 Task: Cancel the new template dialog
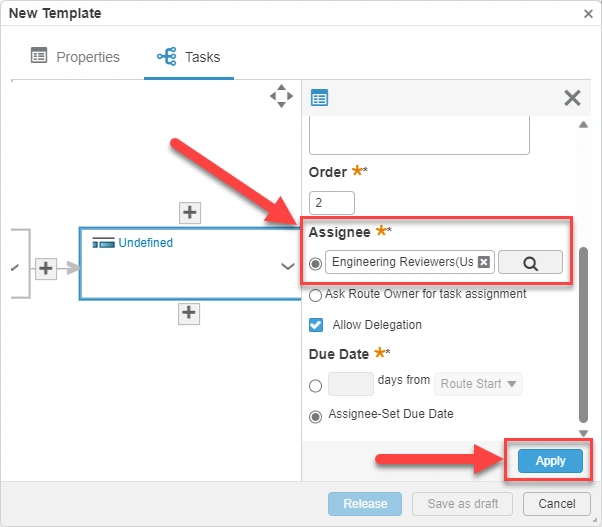tap(550, 503)
